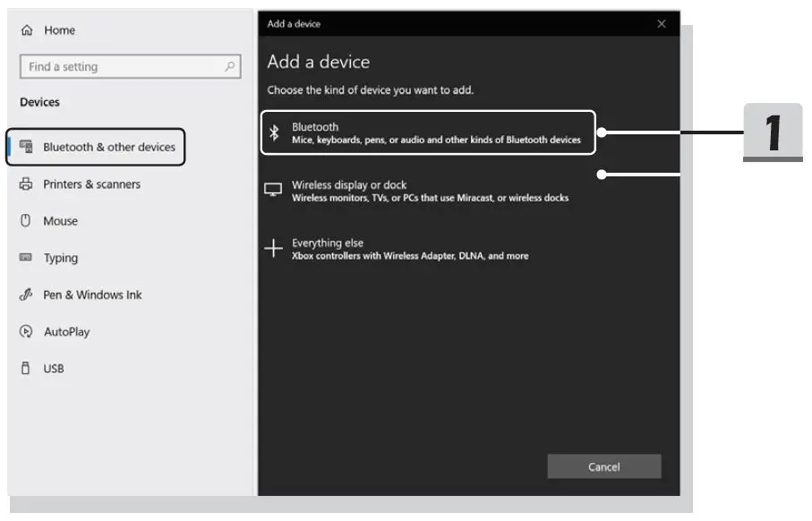Click the USB icon in the sidebar
Screen dimensions: 812x521
click(x=28, y=368)
